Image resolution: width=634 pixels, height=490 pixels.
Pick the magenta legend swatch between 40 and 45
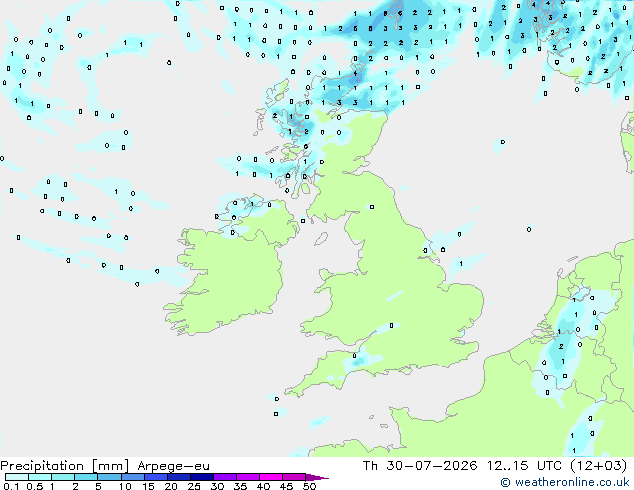(271, 477)
